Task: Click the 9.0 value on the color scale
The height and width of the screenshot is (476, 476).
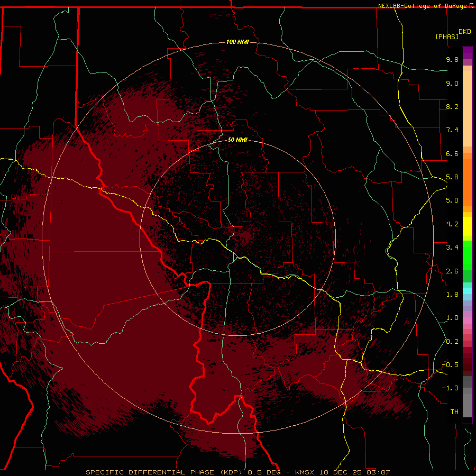Action: point(452,83)
